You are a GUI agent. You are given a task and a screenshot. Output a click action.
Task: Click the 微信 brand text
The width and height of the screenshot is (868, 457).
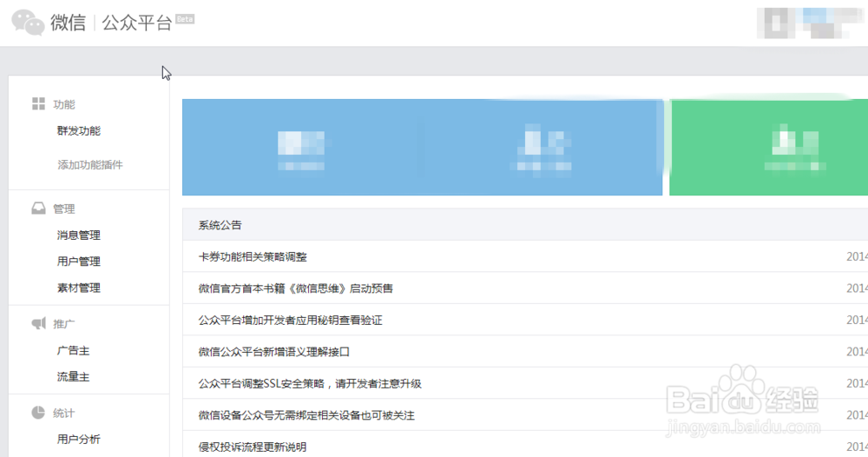68,23
